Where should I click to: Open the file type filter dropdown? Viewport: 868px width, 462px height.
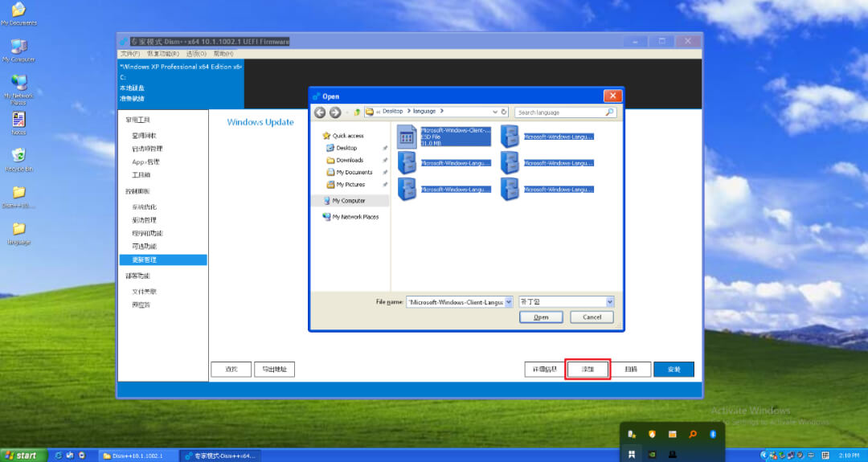click(x=609, y=302)
